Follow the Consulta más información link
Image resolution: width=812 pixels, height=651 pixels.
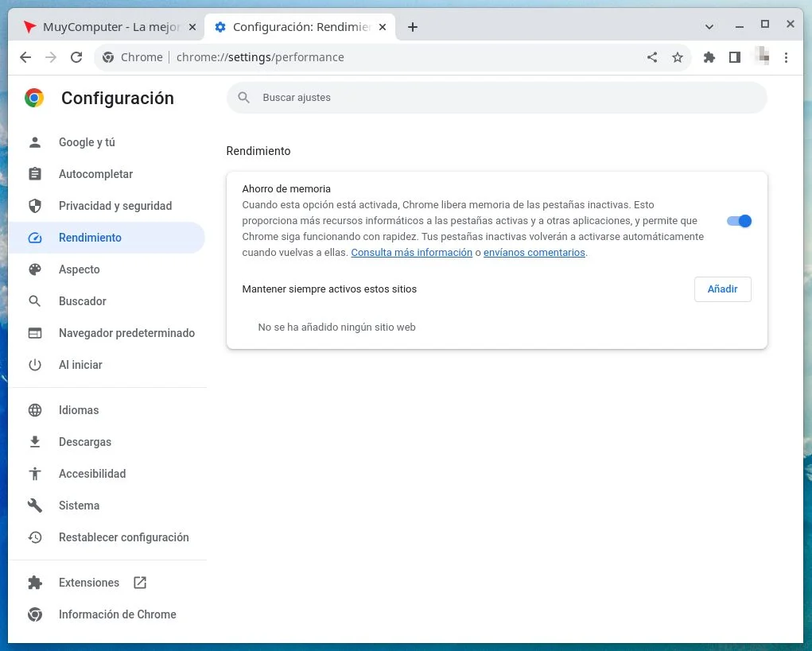pos(412,253)
